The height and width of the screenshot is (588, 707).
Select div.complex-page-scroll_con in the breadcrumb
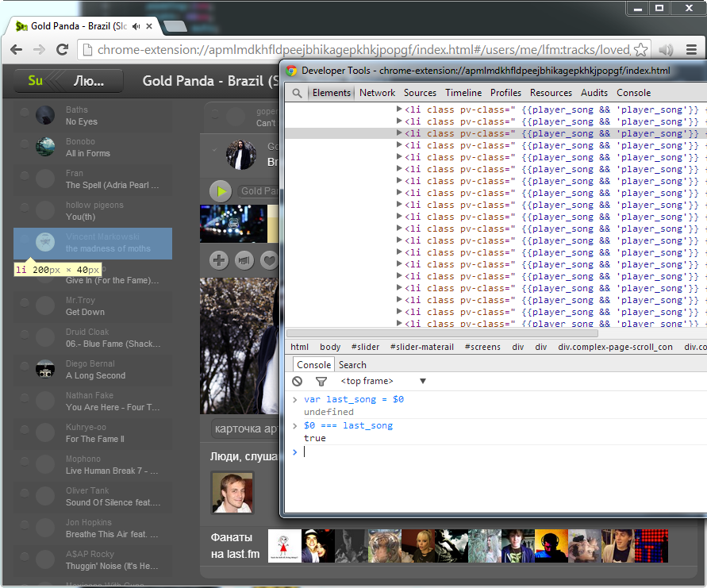click(x=615, y=348)
